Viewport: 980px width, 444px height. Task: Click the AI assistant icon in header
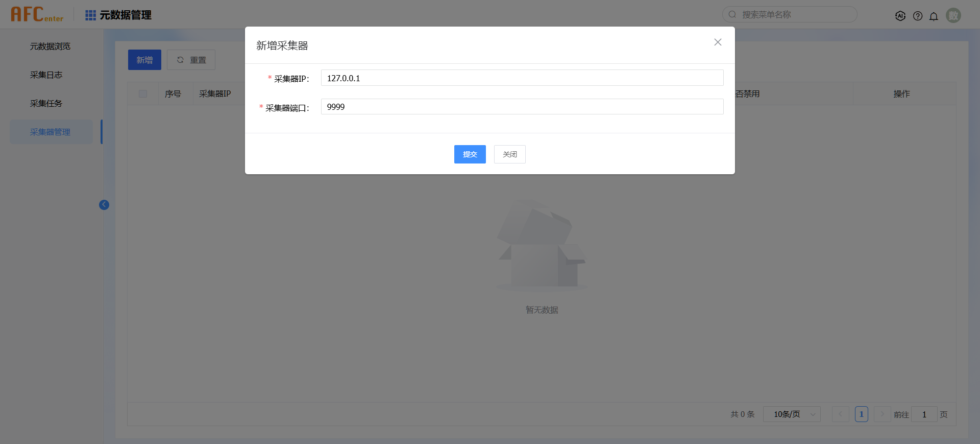pos(900,16)
